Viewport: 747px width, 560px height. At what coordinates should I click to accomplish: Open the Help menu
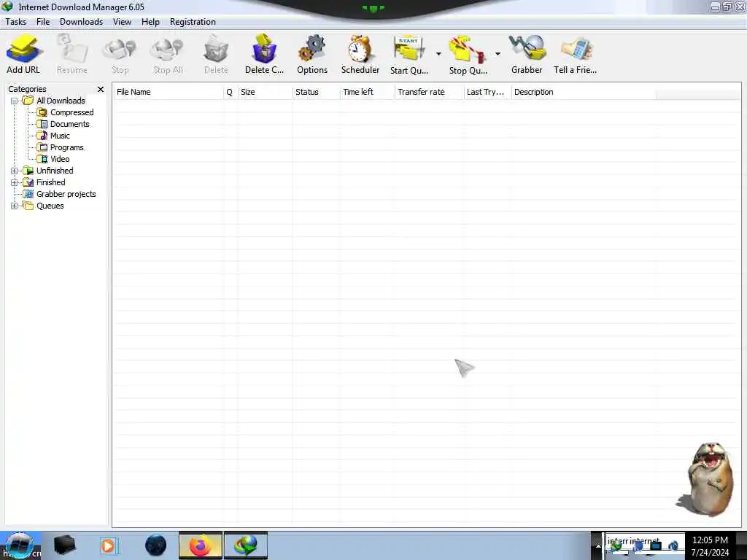point(150,22)
